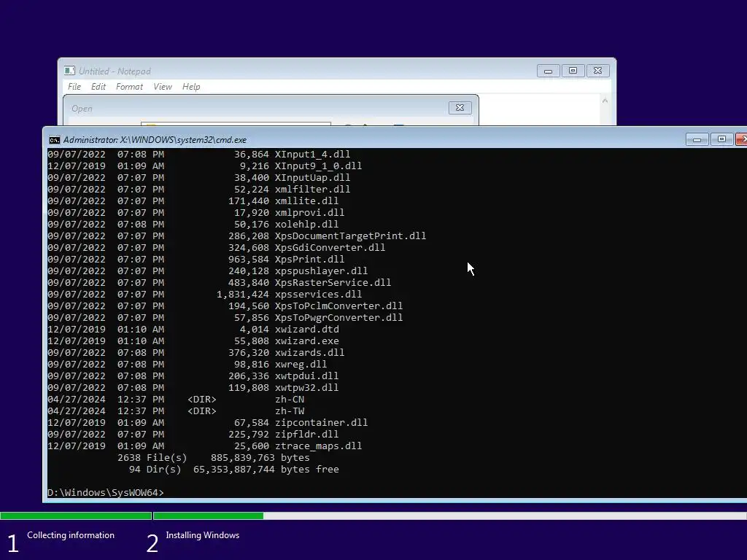Close the Open dialog
747x560 pixels.
pos(460,108)
